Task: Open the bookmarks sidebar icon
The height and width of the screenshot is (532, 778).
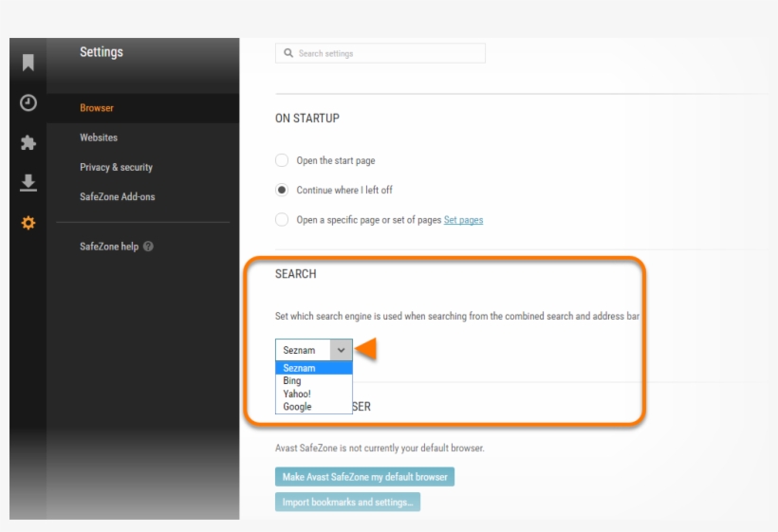Action: click(28, 63)
